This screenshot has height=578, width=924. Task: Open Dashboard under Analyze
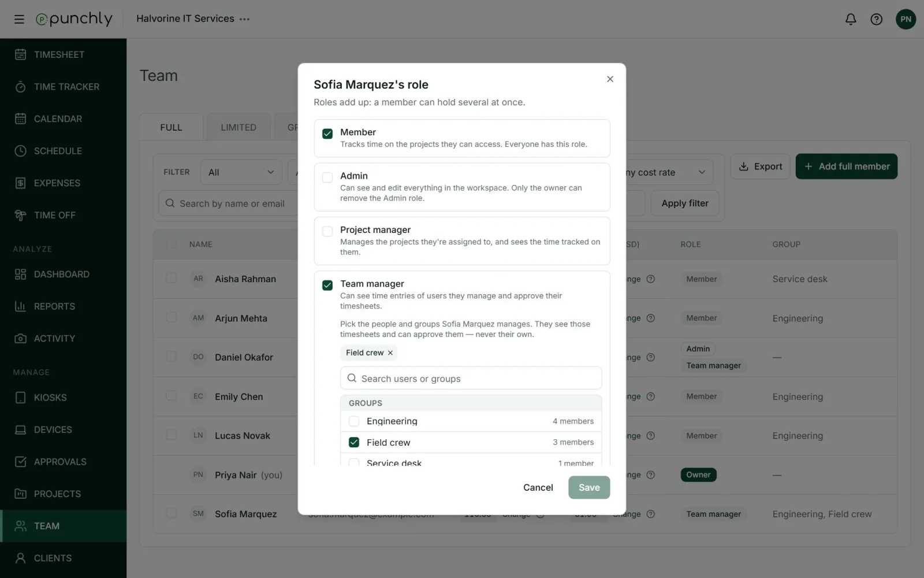tap(63, 274)
